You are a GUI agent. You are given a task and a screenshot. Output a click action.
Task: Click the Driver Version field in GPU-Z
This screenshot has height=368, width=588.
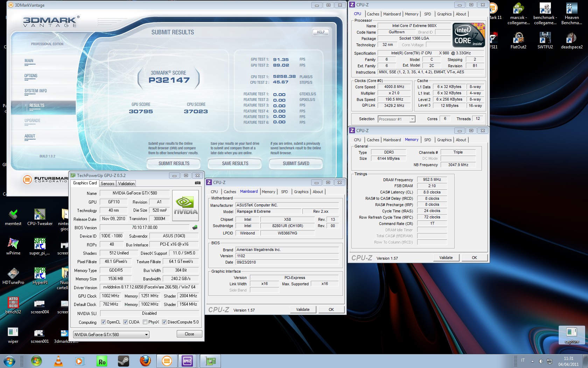tap(149, 287)
